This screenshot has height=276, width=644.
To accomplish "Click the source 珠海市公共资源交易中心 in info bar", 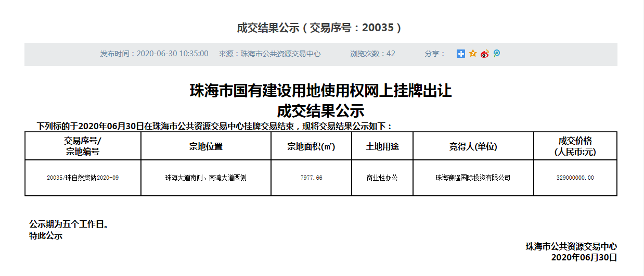I will (269, 54).
